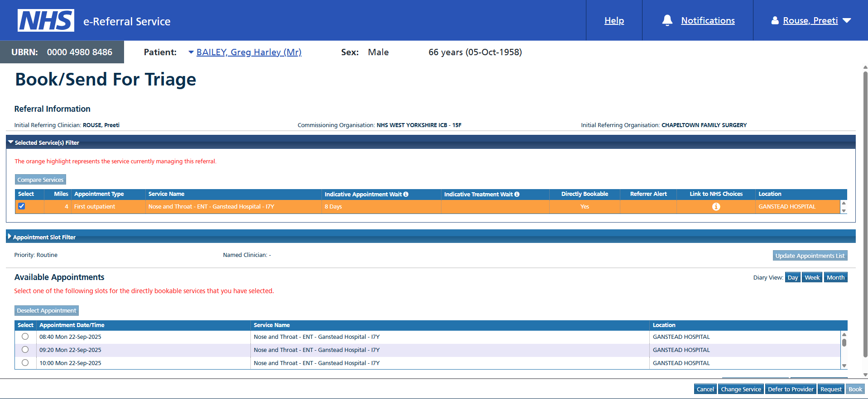Image resolution: width=868 pixels, height=399 pixels.
Task: Expand the Appointment Slot Filter section
Action: coord(10,237)
